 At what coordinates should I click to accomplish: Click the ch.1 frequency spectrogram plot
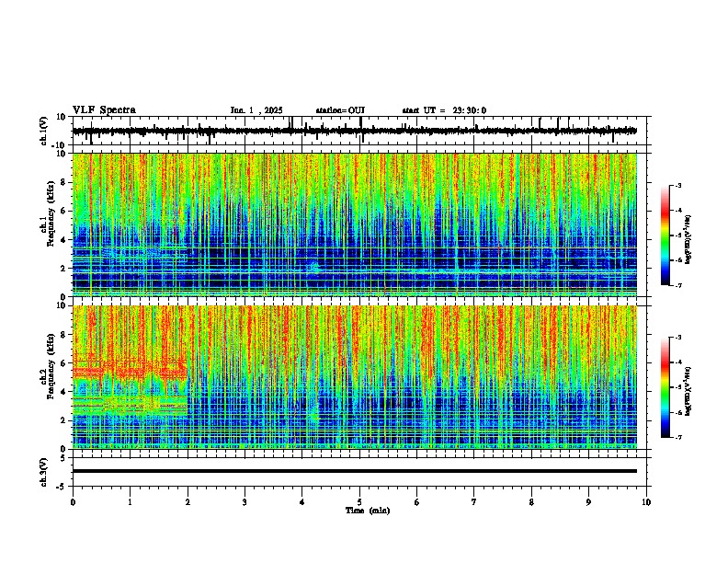tap(355, 224)
